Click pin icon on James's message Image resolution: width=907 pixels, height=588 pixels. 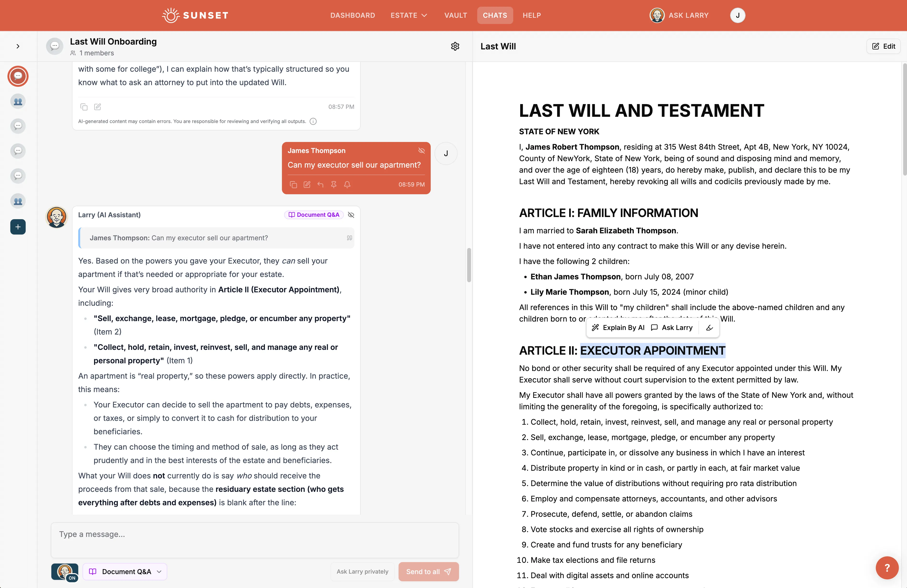[x=334, y=184]
